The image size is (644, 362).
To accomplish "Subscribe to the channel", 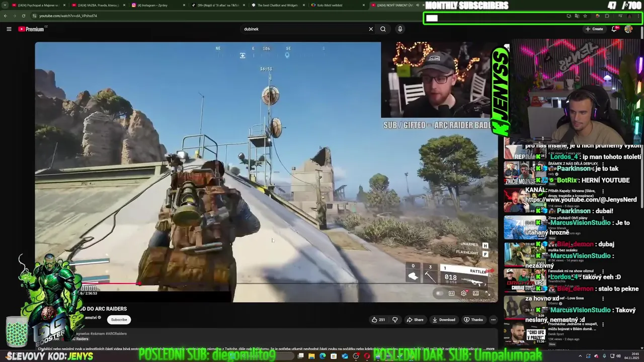I will pyautogui.click(x=119, y=320).
